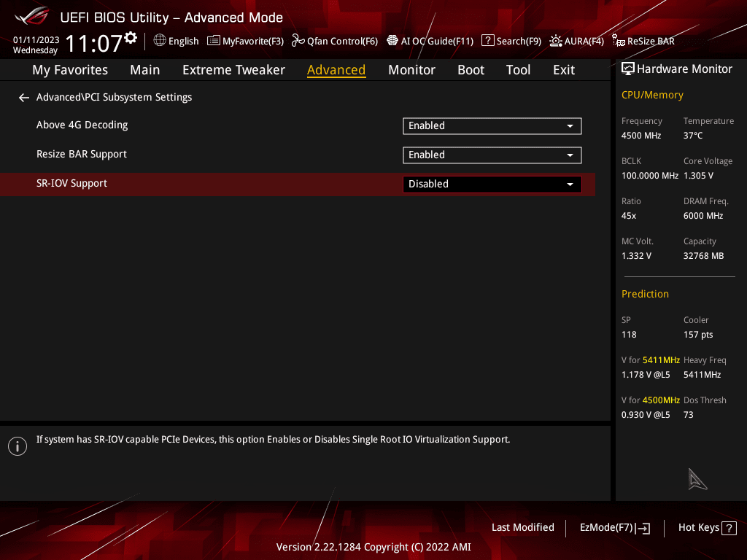This screenshot has width=747, height=560.
Task: Click the 1.178 V @L5 value
Action: (646, 375)
